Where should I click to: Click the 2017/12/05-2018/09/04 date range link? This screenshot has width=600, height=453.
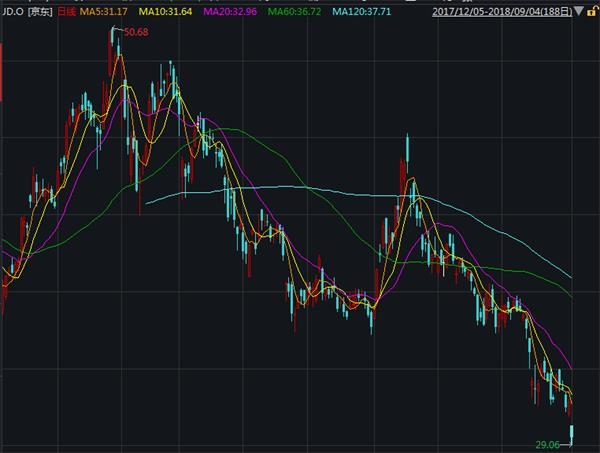pos(502,11)
